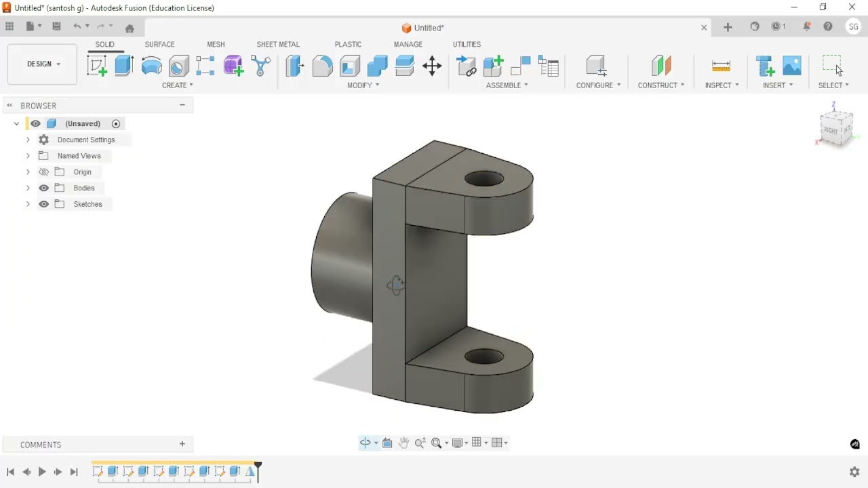Open timeline settings gear
This screenshot has width=868, height=488.
point(854,472)
